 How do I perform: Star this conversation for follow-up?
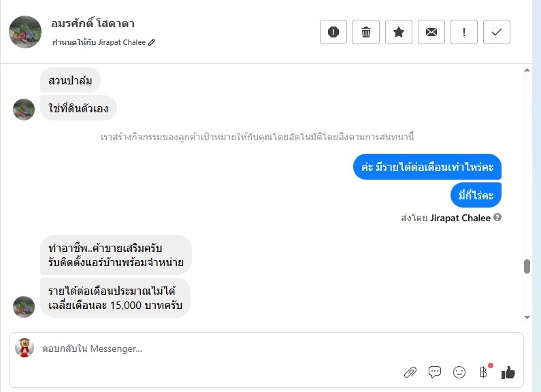click(x=399, y=32)
